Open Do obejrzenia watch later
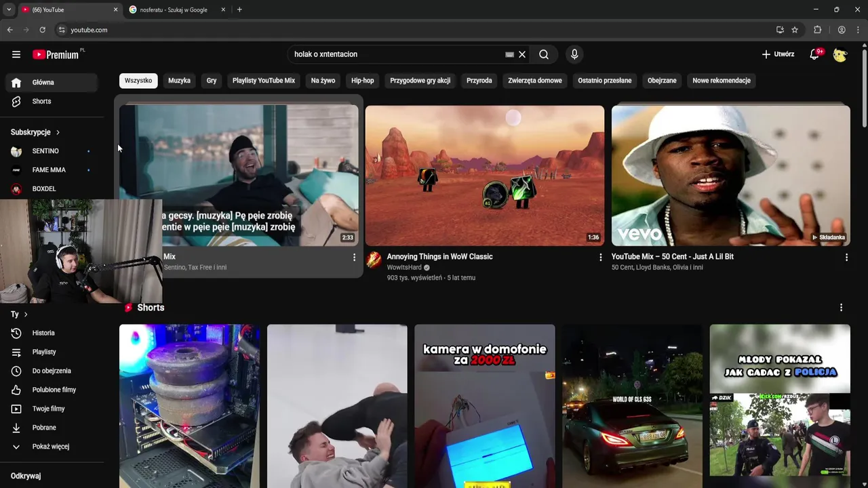Viewport: 868px width, 488px height. [x=53, y=371]
